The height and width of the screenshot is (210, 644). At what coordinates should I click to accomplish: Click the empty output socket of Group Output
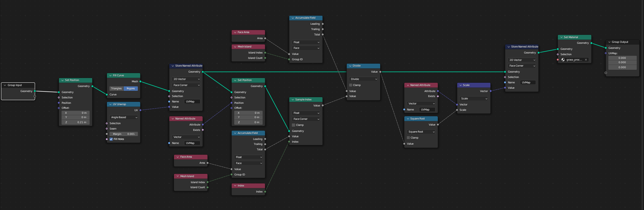pos(606,73)
